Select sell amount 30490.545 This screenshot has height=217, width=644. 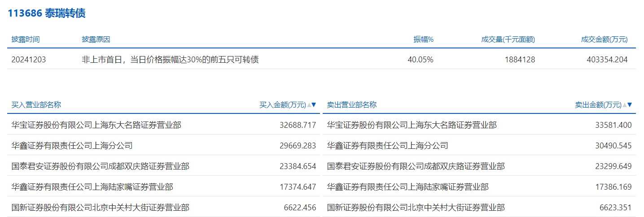tap(613, 146)
